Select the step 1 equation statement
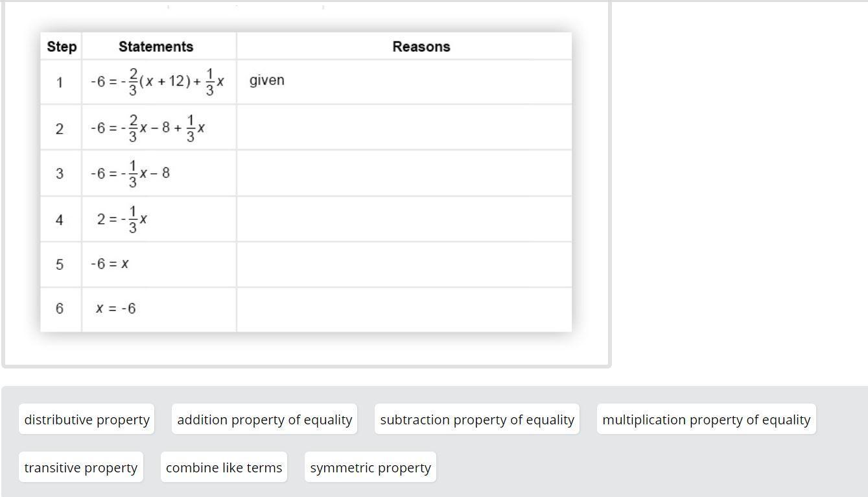Viewport: 868px width, 497px height. (x=158, y=82)
